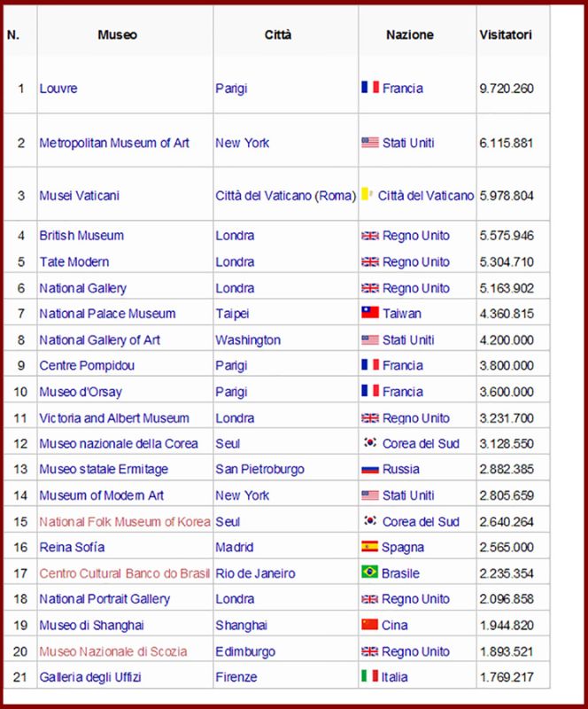588x709 pixels.
Task: Open the Taipei city link
Action: pyautogui.click(x=232, y=314)
